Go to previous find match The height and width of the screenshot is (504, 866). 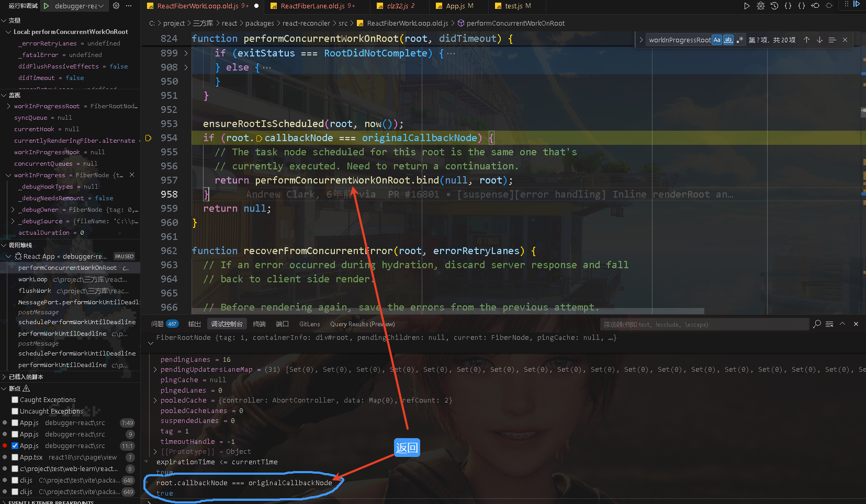[807, 40]
